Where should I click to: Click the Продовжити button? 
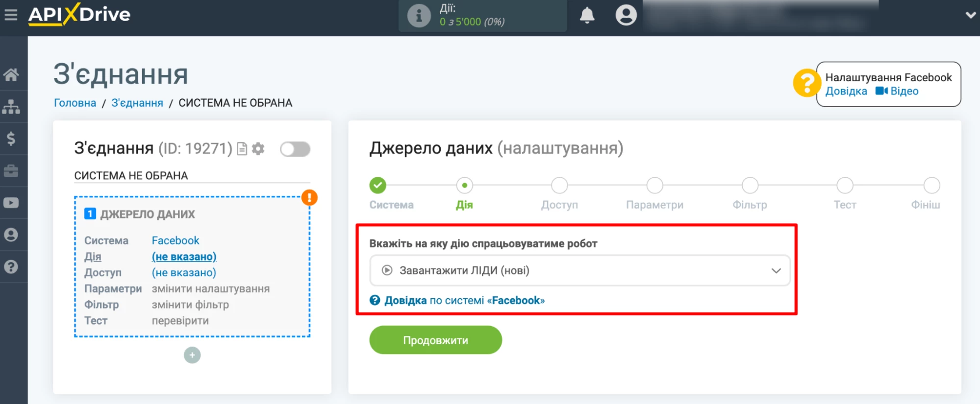click(435, 340)
